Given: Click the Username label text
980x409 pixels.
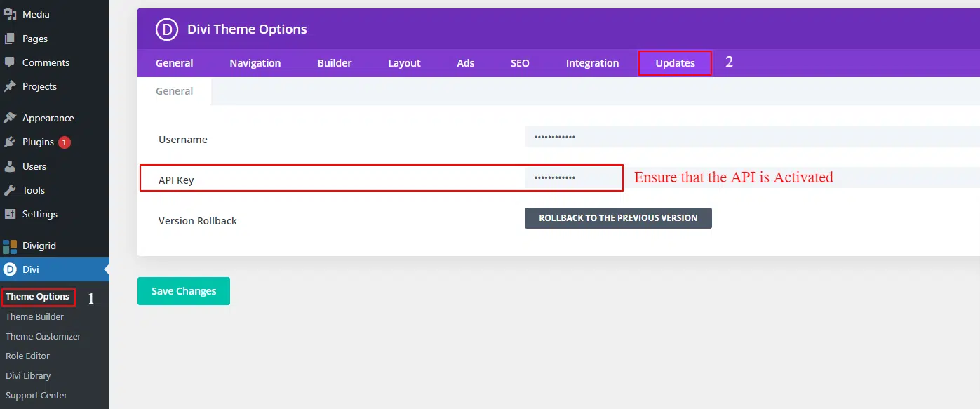Looking at the screenshot, I should 183,140.
